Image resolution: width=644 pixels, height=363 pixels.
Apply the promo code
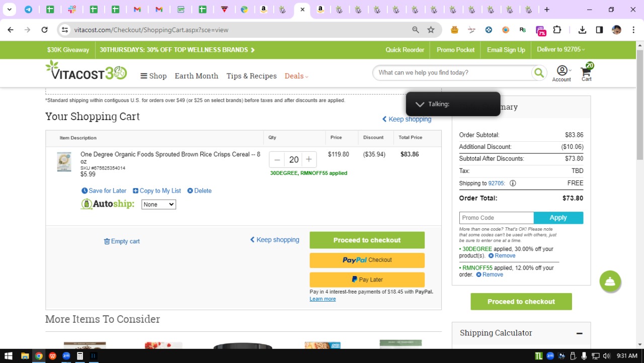[558, 218]
